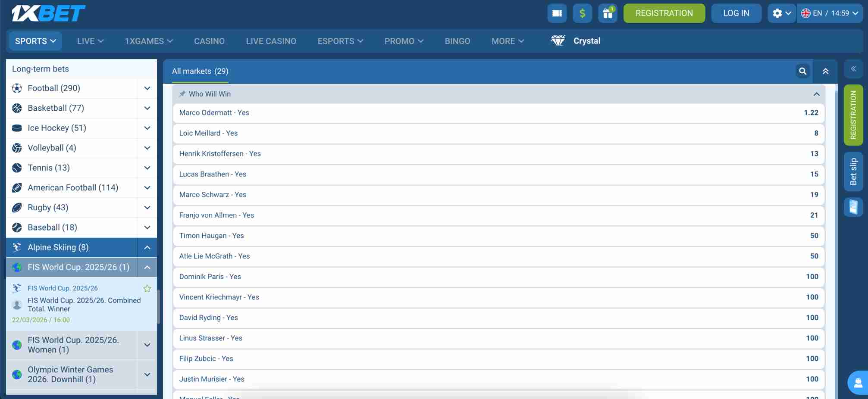Open the coupon icon below Bet slip
The image size is (868, 399).
853,207
